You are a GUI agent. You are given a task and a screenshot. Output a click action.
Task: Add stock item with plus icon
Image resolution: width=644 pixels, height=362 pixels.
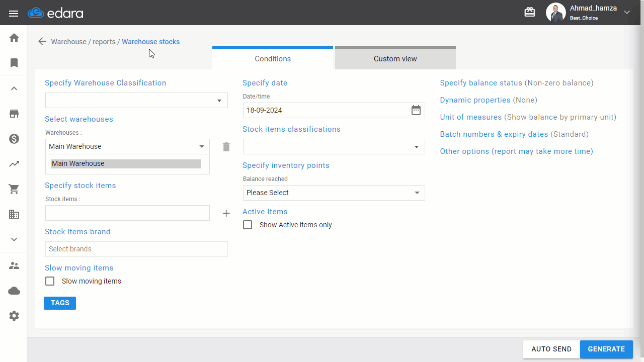[226, 213]
